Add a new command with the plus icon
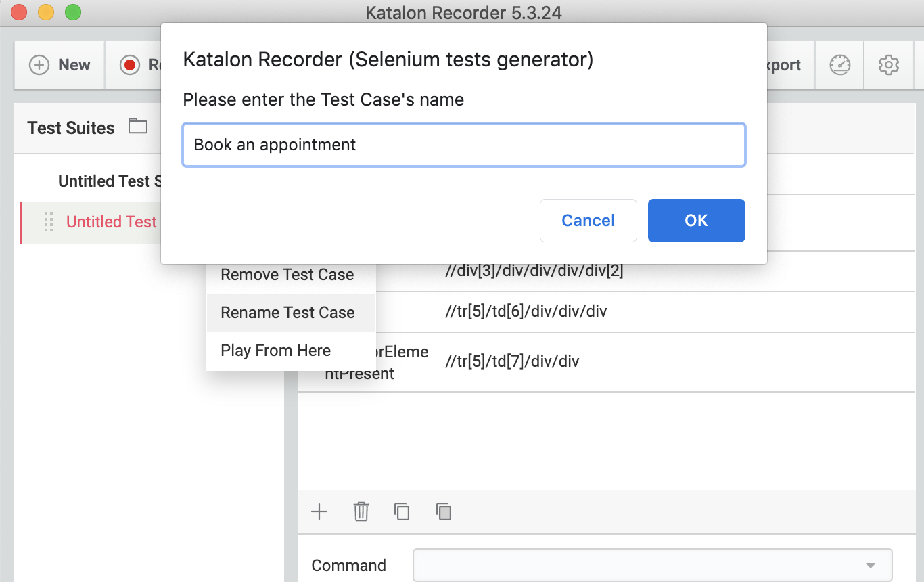Screen dimensions: 924x582 click(x=319, y=512)
